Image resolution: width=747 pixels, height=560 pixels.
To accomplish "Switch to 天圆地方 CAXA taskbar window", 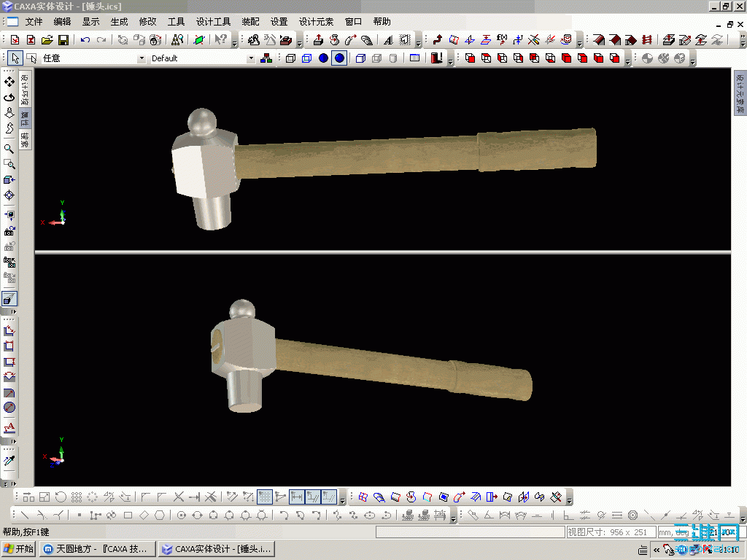I will [x=98, y=548].
